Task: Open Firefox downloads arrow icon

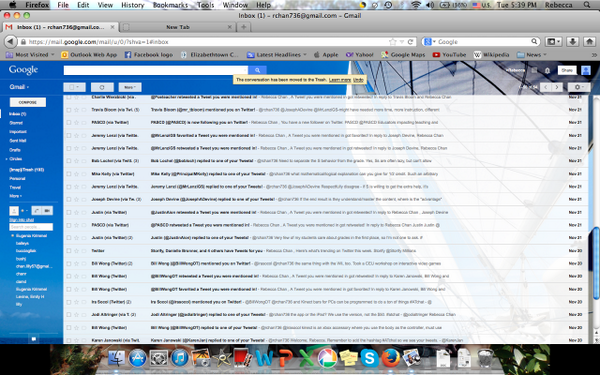Action: (572, 42)
